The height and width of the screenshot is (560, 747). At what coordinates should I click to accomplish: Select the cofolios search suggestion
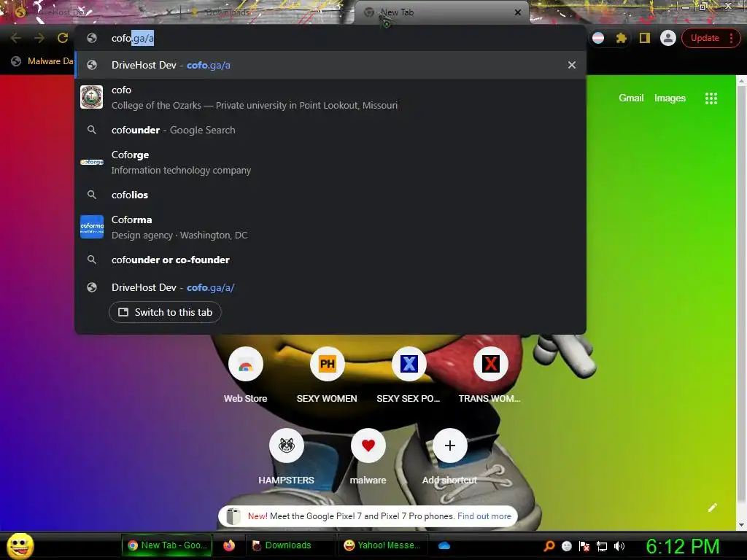[330, 195]
